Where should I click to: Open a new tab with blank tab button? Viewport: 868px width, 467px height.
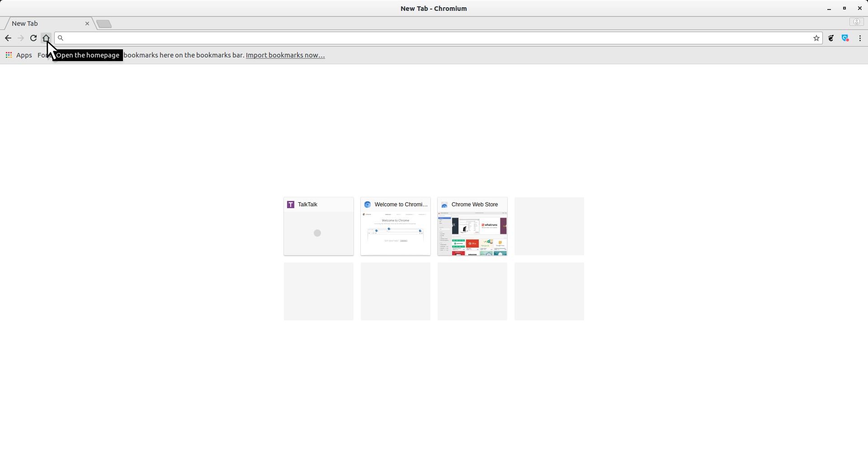tap(104, 24)
